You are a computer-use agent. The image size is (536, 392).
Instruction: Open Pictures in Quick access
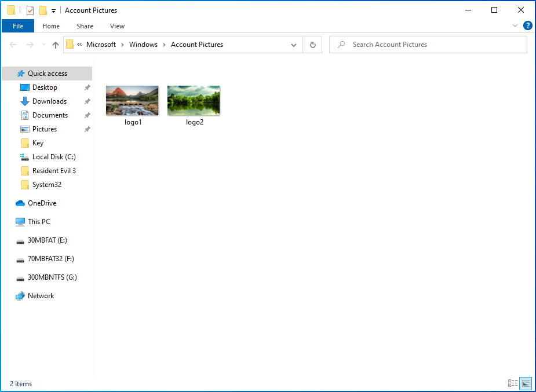45,129
